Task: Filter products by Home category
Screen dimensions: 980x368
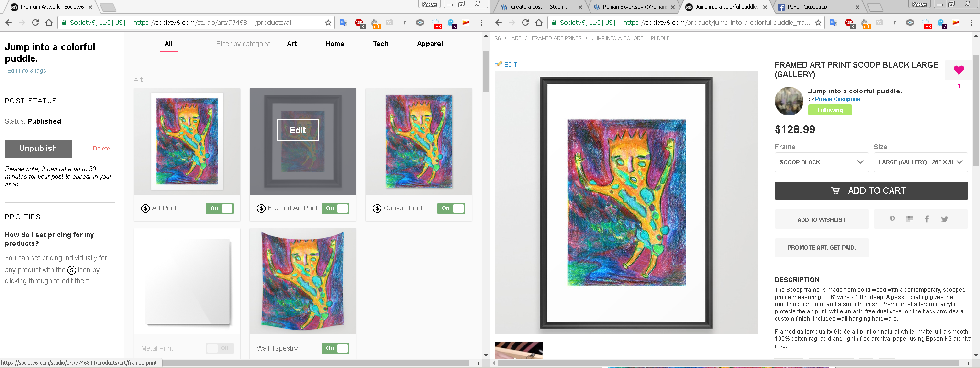Action: [x=335, y=44]
